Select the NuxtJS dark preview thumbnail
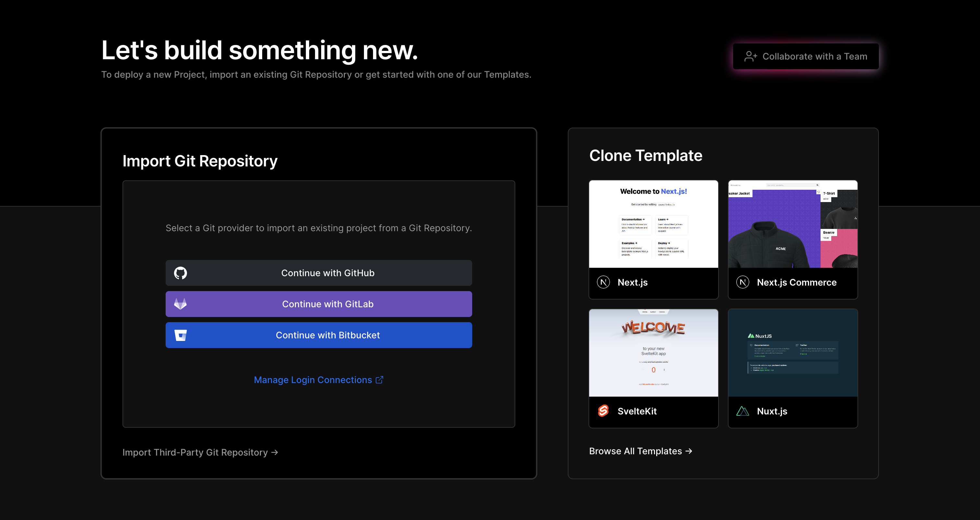This screenshot has width=980, height=520. pos(792,353)
